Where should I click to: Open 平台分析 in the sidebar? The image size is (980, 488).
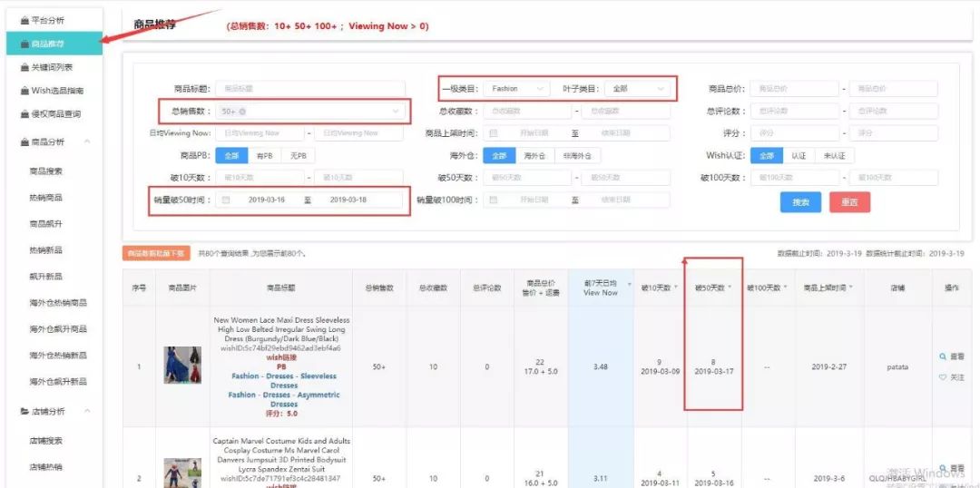tap(47, 21)
